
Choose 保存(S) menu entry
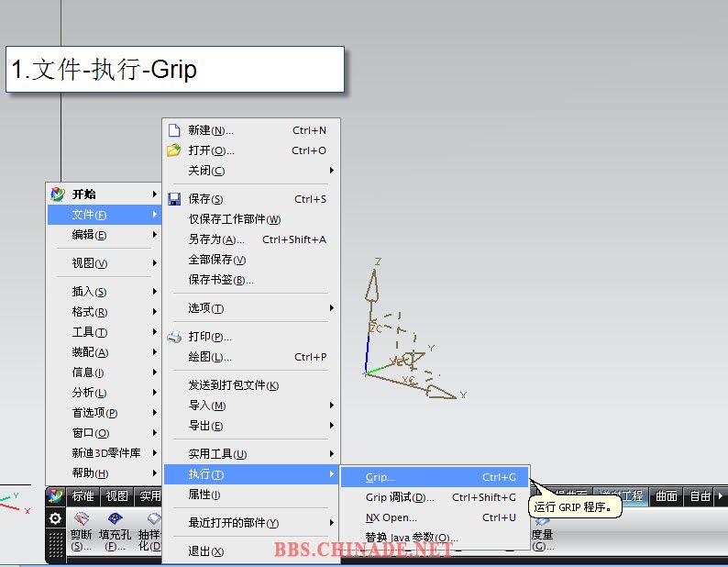pyautogui.click(x=250, y=199)
